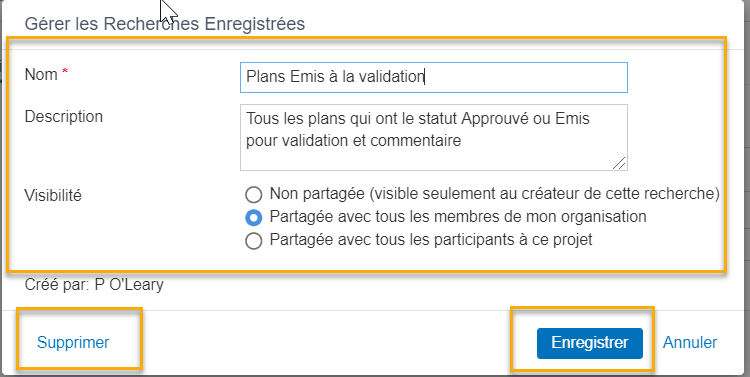The width and height of the screenshot is (750, 377).
Task: Click the Visibilité label
Action: click(x=53, y=196)
